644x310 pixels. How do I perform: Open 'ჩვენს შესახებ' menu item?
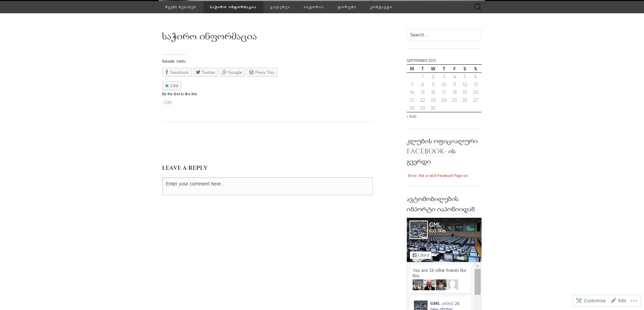(180, 7)
